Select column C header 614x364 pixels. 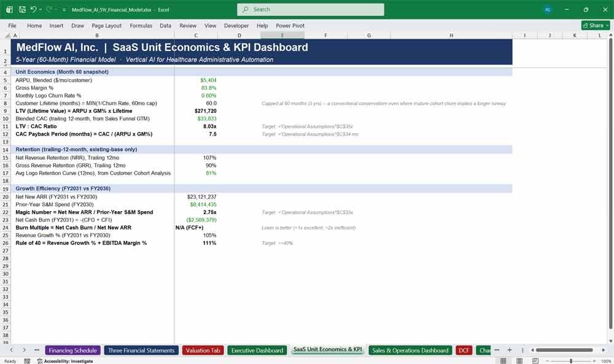tap(196, 35)
